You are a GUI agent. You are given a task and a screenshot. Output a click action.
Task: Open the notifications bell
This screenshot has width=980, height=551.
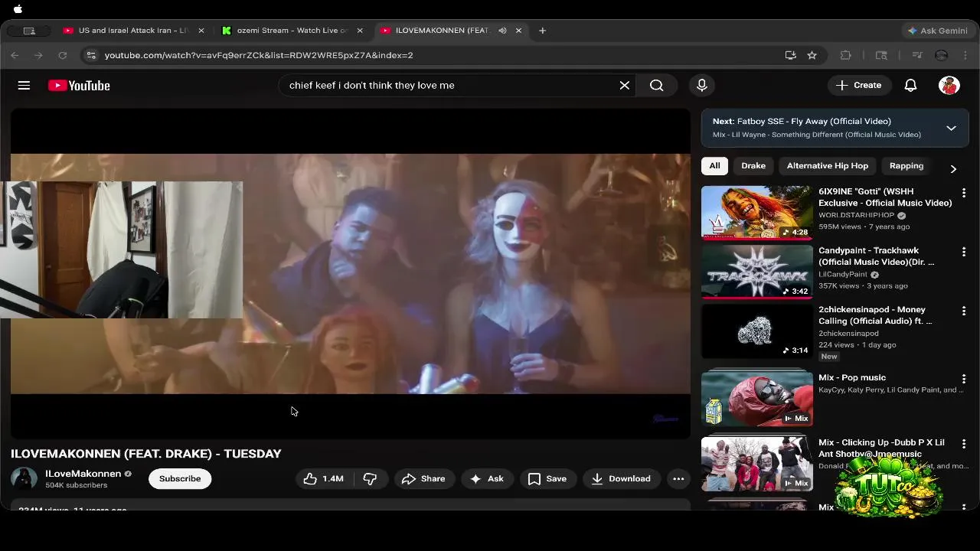(x=910, y=85)
